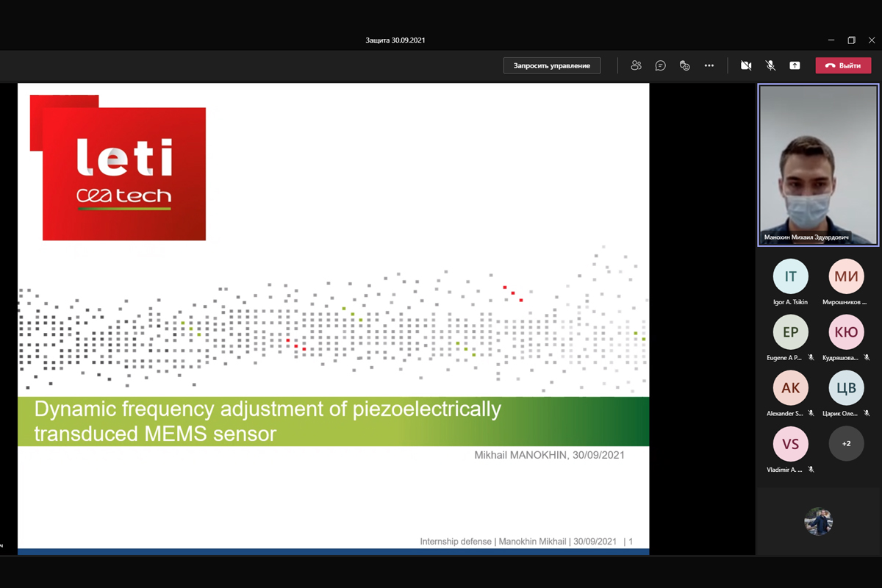This screenshot has width=882, height=588.
Task: Click the share content icon
Action: coord(795,65)
